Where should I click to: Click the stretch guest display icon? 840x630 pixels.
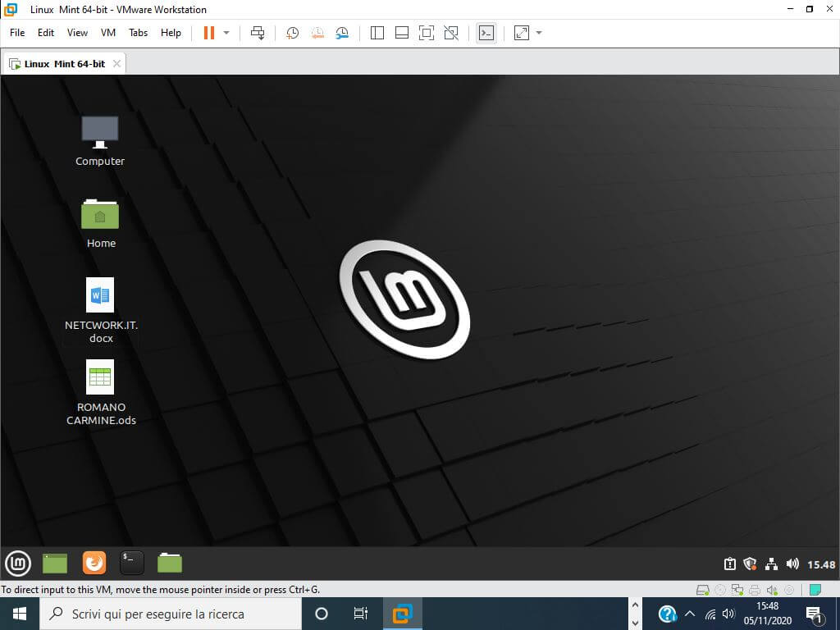(x=521, y=33)
